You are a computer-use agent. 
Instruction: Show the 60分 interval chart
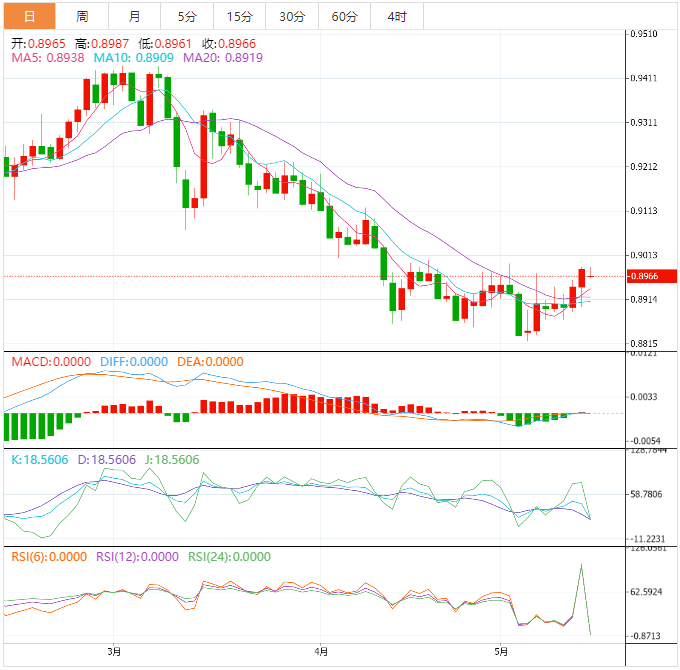pyautogui.click(x=344, y=16)
